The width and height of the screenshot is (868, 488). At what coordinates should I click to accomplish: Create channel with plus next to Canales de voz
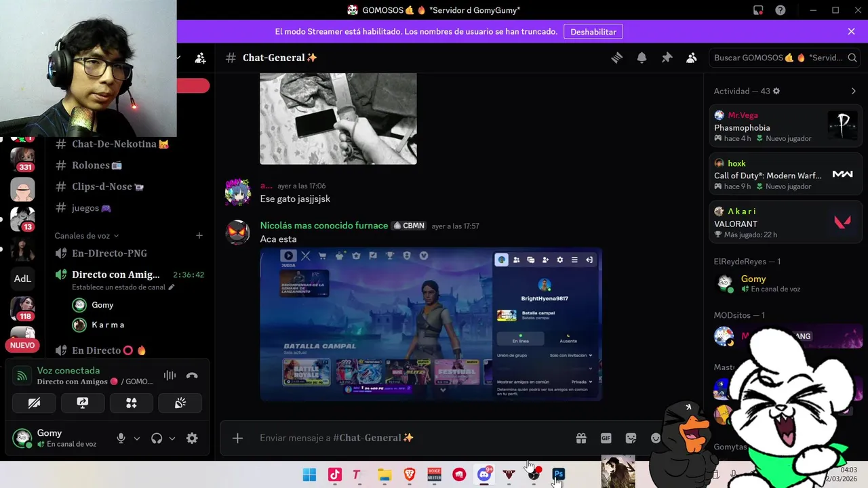(199, 236)
